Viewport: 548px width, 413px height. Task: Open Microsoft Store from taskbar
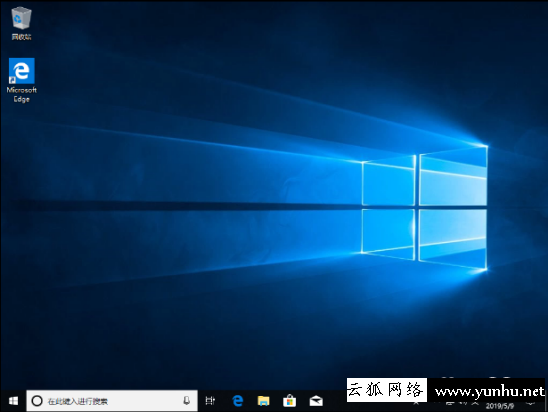[x=289, y=401]
